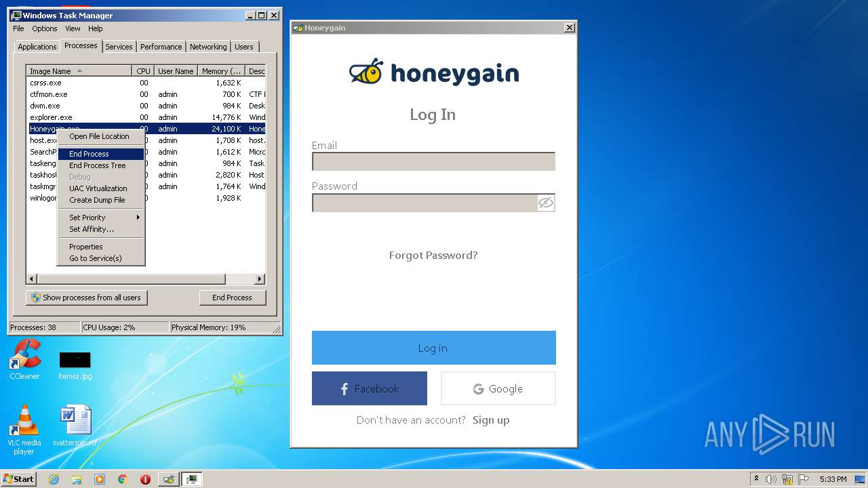
Task: Click the network tray icon
Action: [787, 479]
